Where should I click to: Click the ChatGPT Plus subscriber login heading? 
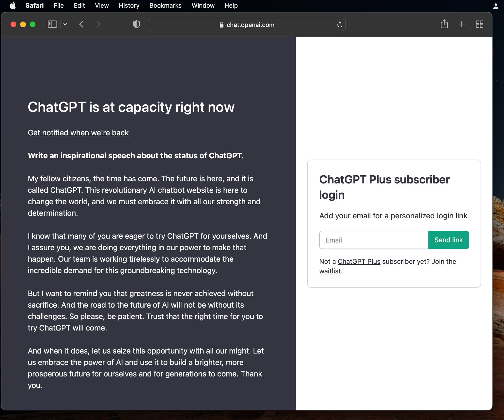click(384, 187)
